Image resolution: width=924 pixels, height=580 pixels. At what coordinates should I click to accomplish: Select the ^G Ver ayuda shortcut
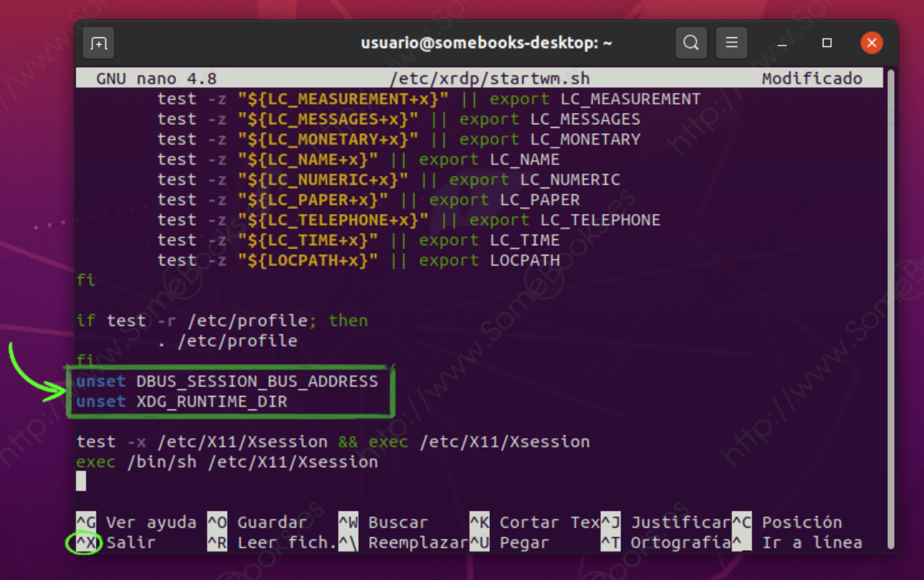pyautogui.click(x=136, y=522)
